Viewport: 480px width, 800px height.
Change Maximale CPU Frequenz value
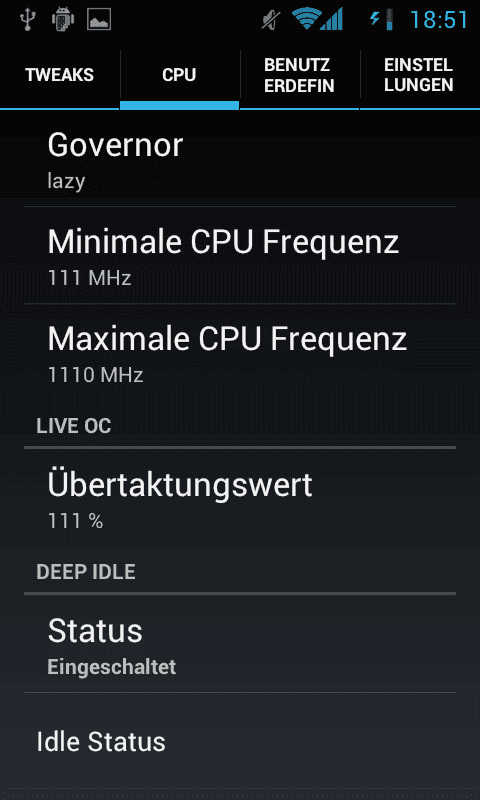(x=240, y=353)
